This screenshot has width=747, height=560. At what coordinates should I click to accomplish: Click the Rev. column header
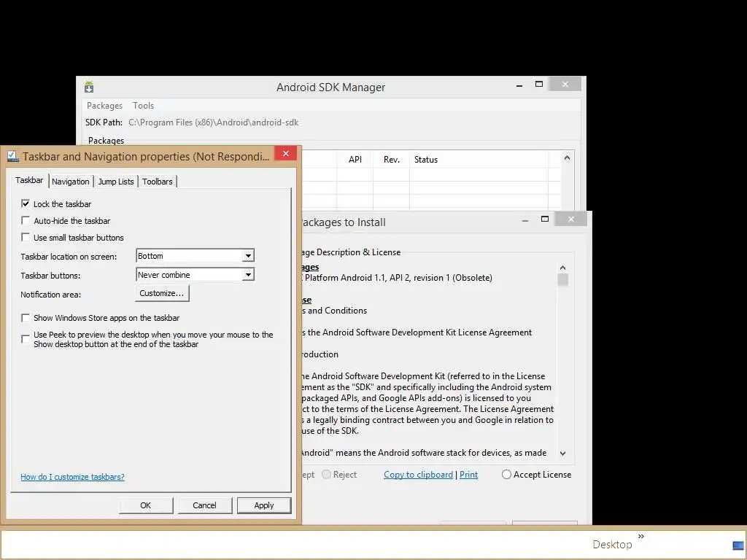[x=392, y=160]
